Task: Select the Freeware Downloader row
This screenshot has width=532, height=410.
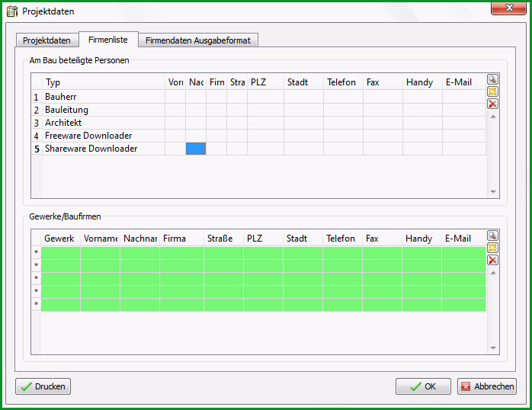Action: coord(258,136)
